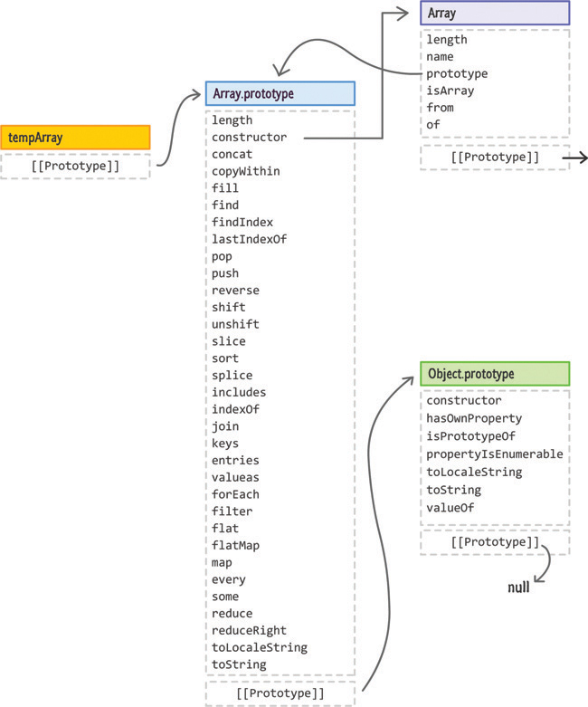This screenshot has width=588, height=707.
Task: Click the findIndex entry
Action: coord(242,223)
